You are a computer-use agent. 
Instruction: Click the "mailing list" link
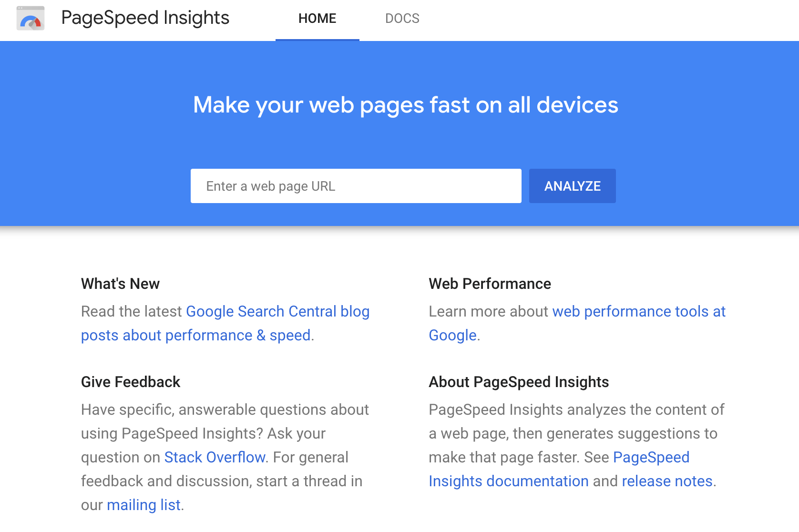(x=143, y=505)
